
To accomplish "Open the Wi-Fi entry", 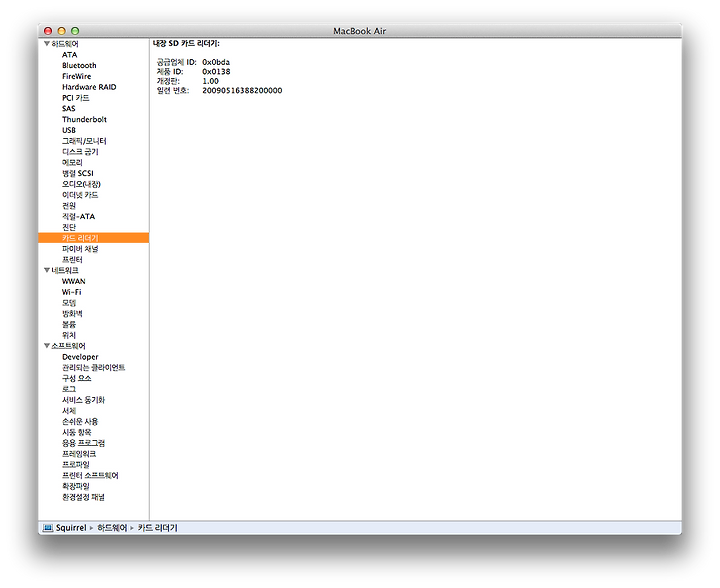I will [71, 292].
